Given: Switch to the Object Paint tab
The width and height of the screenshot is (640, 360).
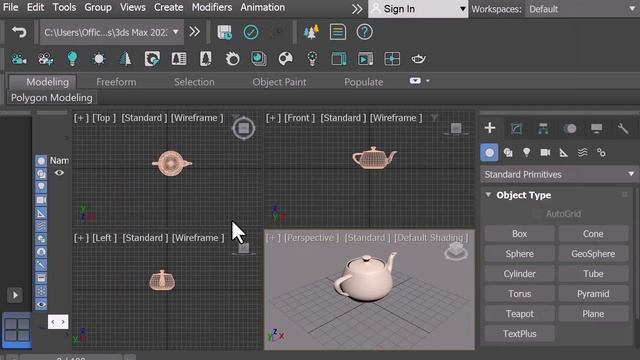Looking at the screenshot, I should pos(279,82).
